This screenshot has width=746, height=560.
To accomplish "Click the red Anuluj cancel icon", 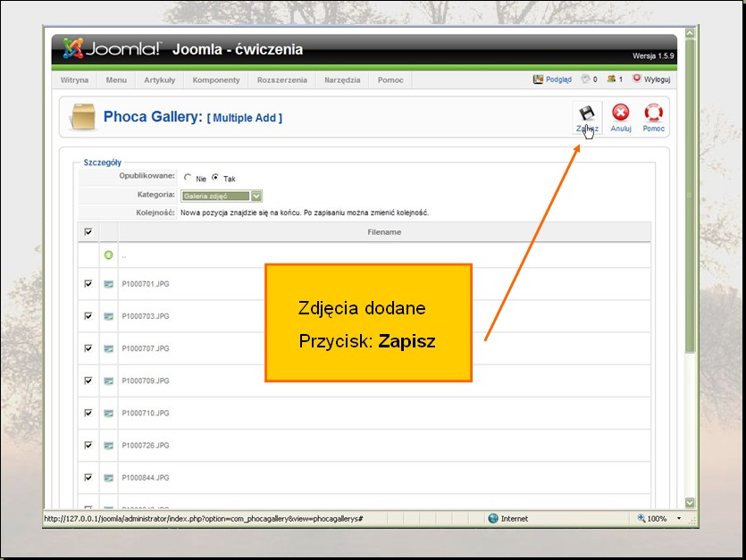I will [621, 113].
